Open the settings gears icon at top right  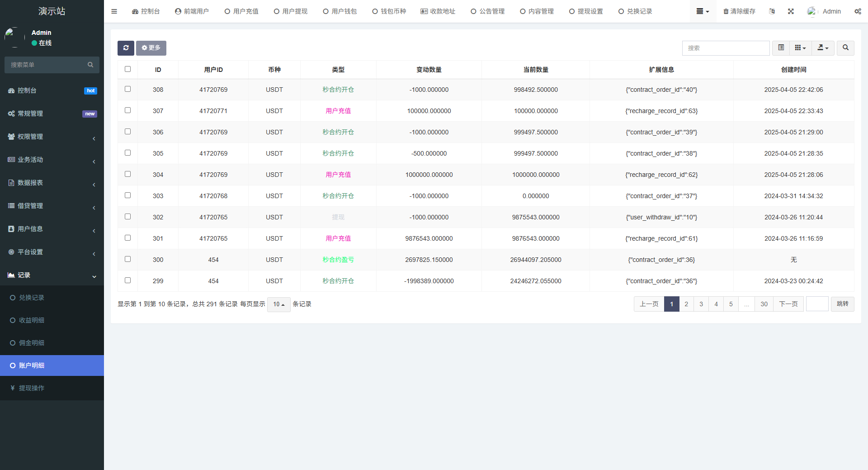(857, 11)
